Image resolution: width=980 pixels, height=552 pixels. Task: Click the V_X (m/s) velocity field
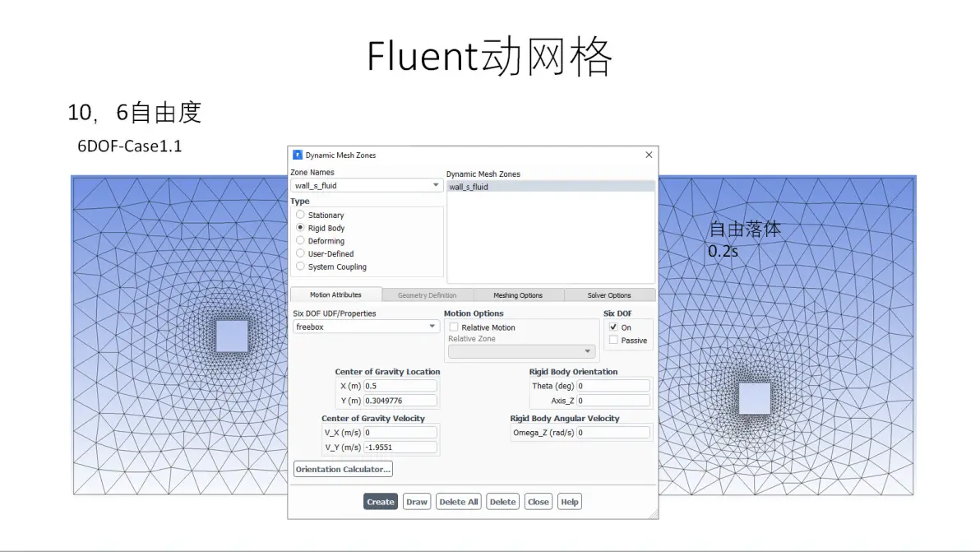point(400,433)
